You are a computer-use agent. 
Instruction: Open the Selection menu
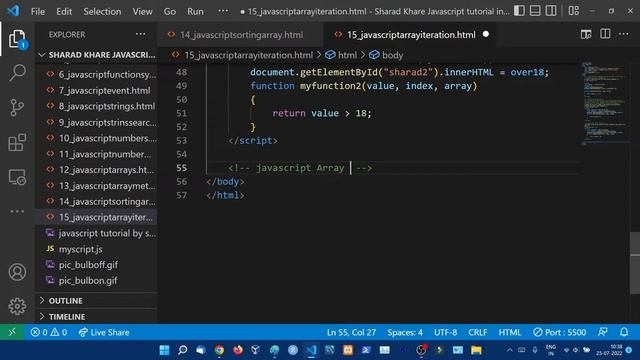click(102, 11)
